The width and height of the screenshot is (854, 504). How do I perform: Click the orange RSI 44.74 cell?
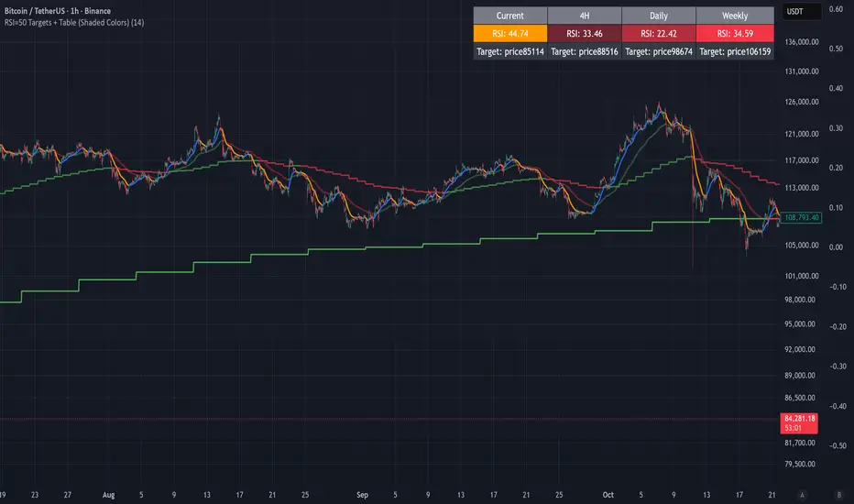coord(509,34)
